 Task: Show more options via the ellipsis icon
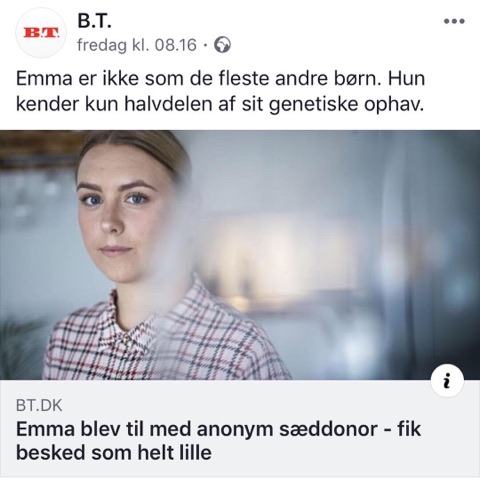tap(454, 21)
